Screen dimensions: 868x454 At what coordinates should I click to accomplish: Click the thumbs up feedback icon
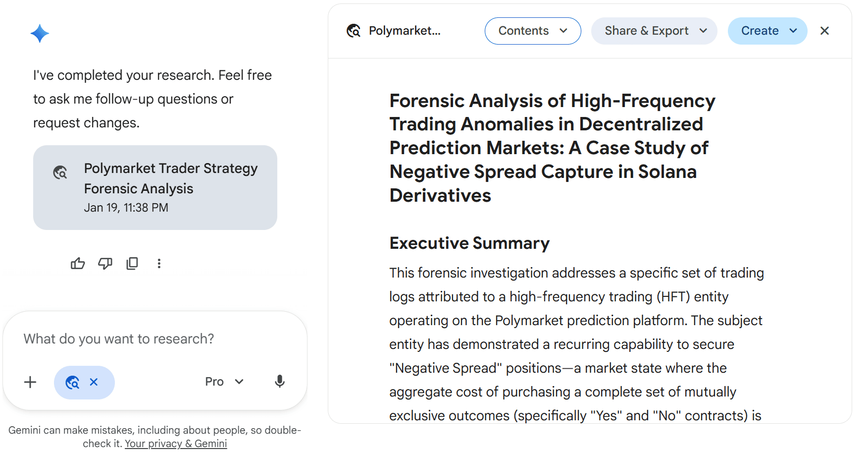tap(78, 264)
